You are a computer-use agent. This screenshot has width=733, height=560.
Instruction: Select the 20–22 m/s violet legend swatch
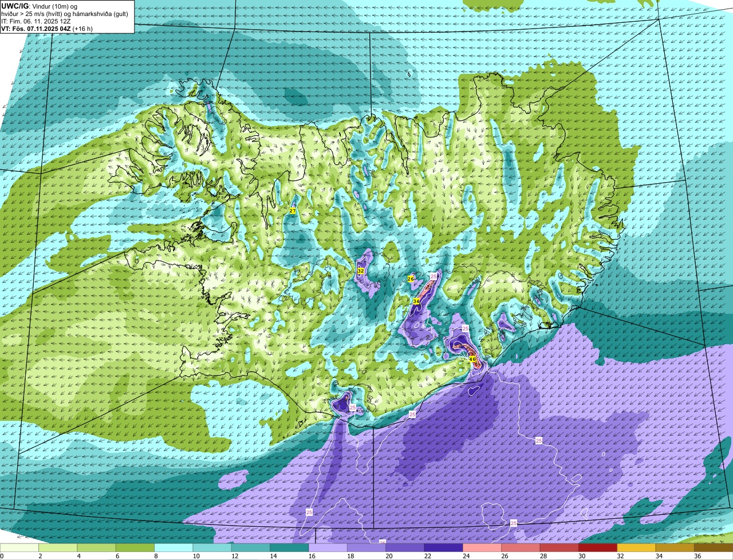click(x=405, y=548)
